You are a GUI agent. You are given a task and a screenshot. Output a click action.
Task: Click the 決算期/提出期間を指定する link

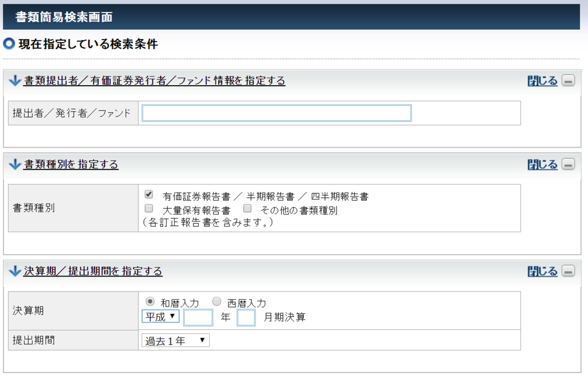click(93, 271)
